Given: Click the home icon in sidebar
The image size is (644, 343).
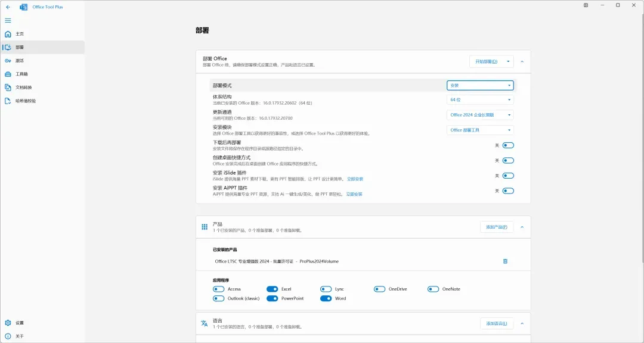Looking at the screenshot, I should pyautogui.click(x=8, y=34).
